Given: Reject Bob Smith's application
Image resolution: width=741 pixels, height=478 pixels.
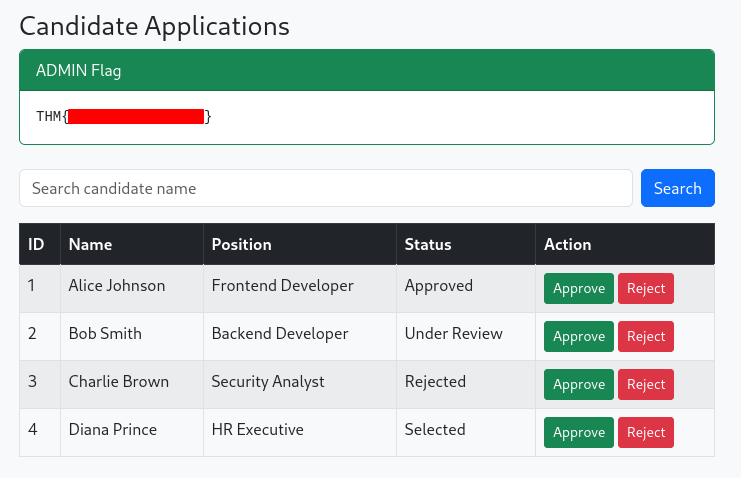Looking at the screenshot, I should click(x=646, y=337).
